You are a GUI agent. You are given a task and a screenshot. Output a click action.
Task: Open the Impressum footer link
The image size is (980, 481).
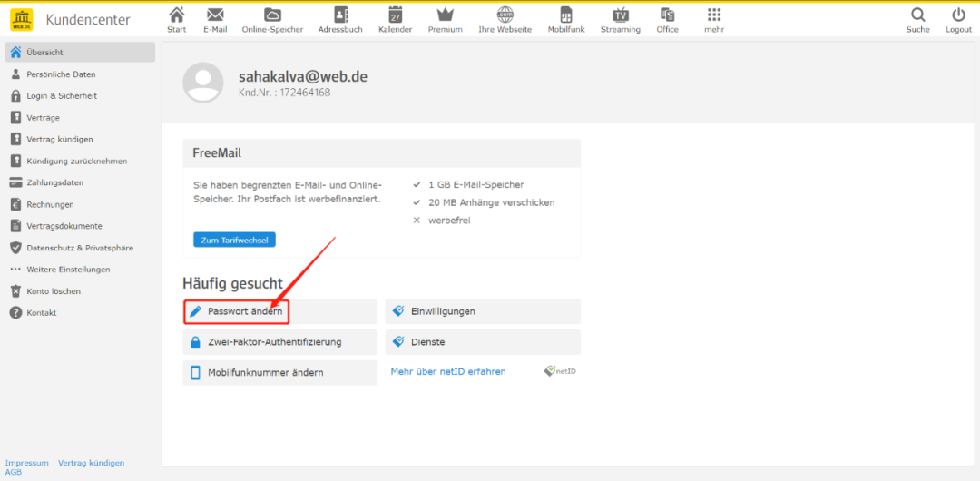click(x=27, y=463)
